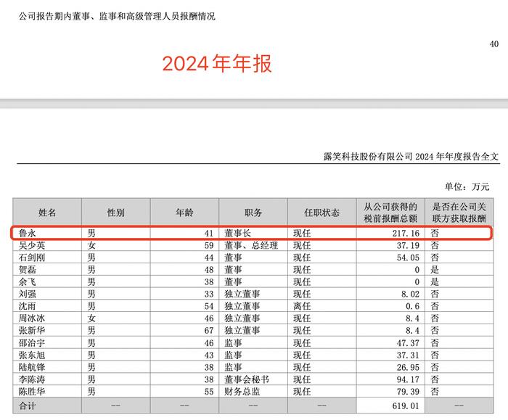This screenshot has width=508, height=420.
Task: Click the 年龄 column header
Action: coord(184,213)
